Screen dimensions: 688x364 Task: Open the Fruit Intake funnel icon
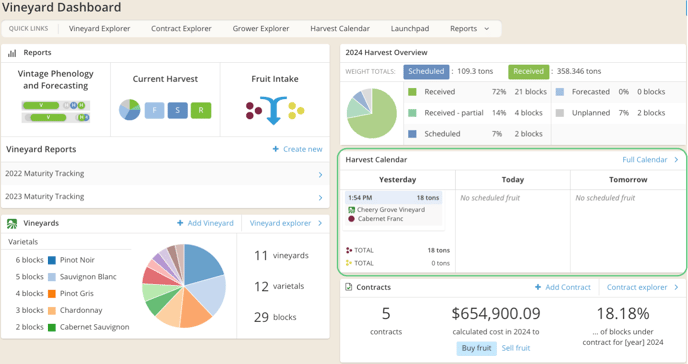275,110
